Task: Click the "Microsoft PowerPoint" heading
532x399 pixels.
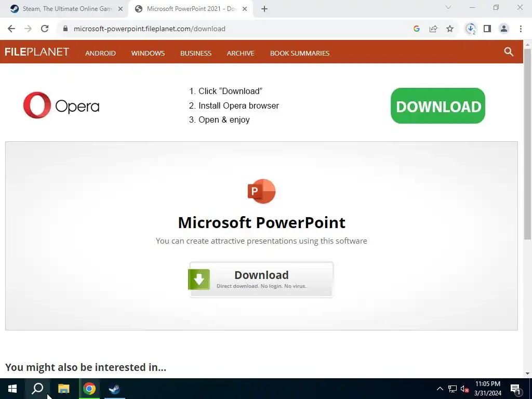Action: tap(262, 222)
